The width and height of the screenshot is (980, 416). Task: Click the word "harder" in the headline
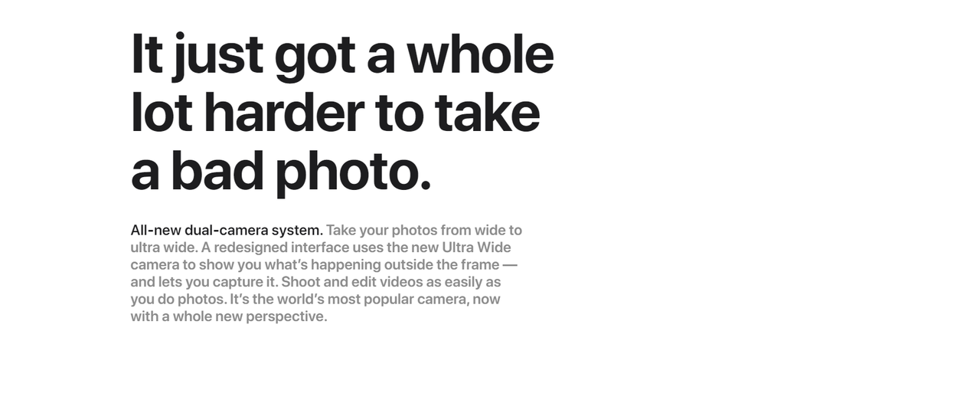click(283, 113)
